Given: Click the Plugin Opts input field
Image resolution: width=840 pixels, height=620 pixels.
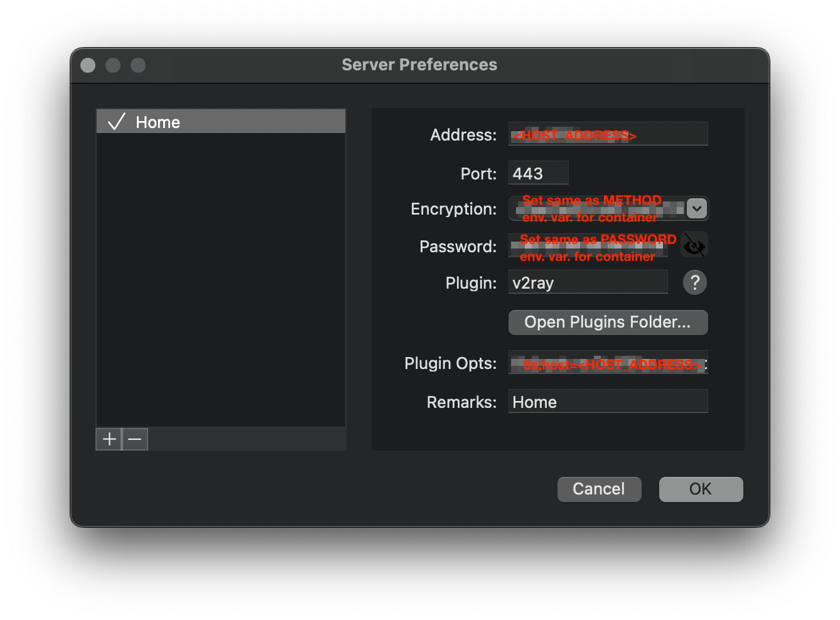Looking at the screenshot, I should pyautogui.click(x=608, y=363).
